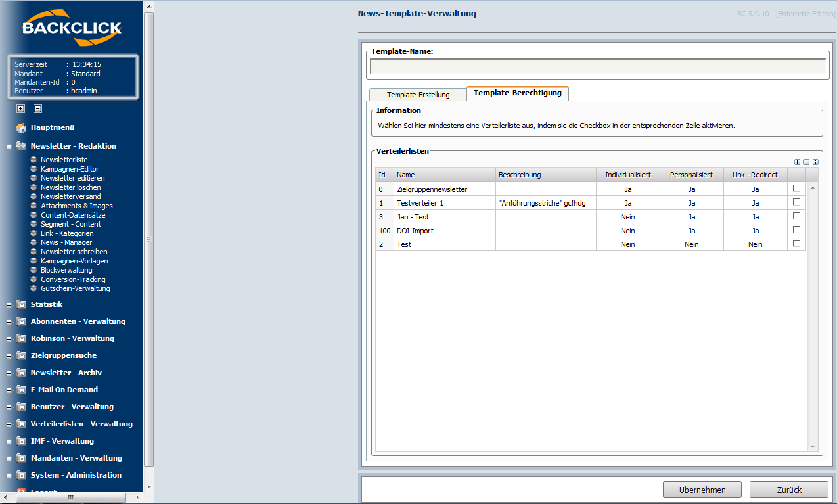Viewport: 837px width, 504px height.
Task: Open the Conversion-Tracking link
Action: tap(73, 279)
